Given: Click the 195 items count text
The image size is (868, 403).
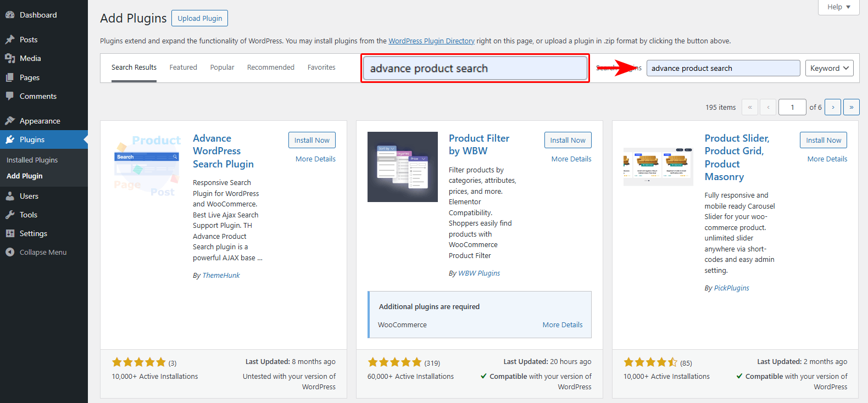Looking at the screenshot, I should pos(721,107).
